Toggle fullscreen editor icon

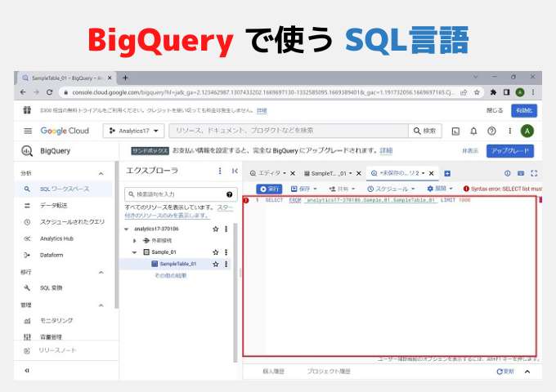pos(534,173)
